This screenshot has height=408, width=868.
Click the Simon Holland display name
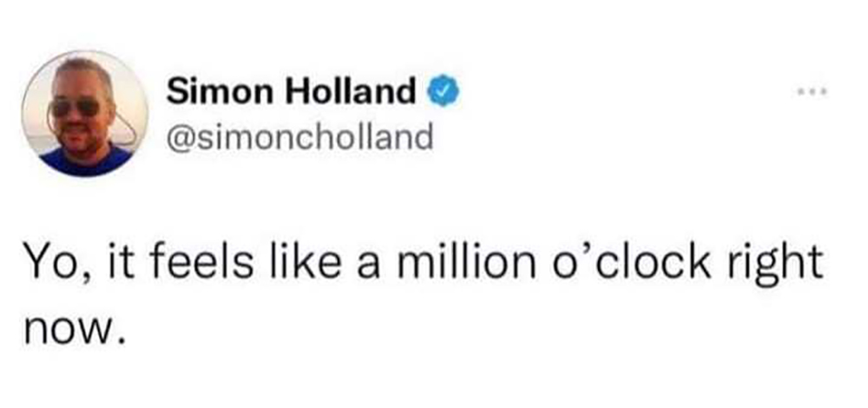(292, 90)
